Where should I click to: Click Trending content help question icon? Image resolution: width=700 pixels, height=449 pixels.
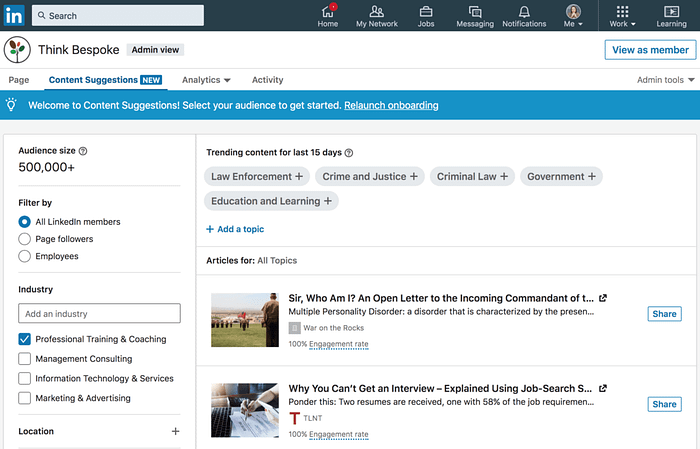click(349, 153)
